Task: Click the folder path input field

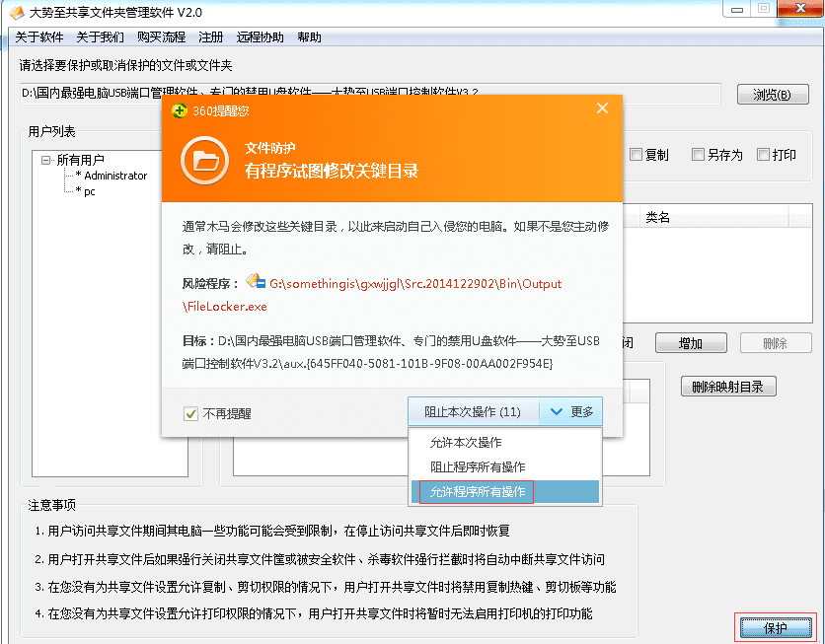Action: pos(370,94)
